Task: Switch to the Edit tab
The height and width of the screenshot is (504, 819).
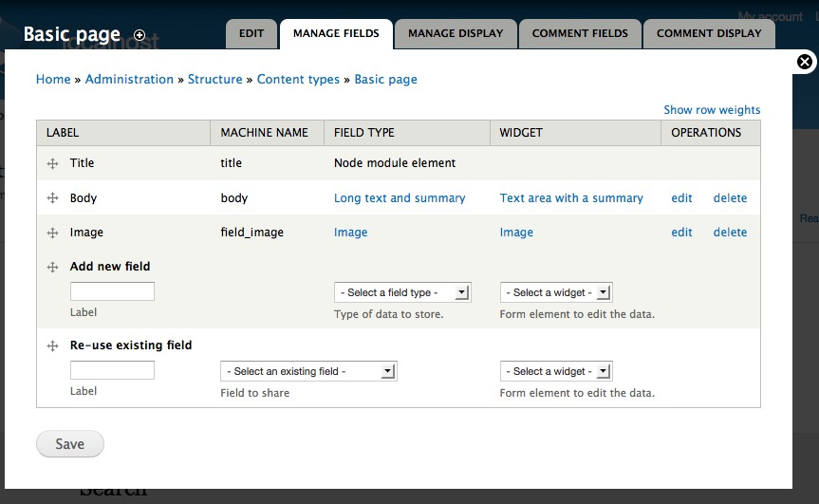Action: [251, 33]
